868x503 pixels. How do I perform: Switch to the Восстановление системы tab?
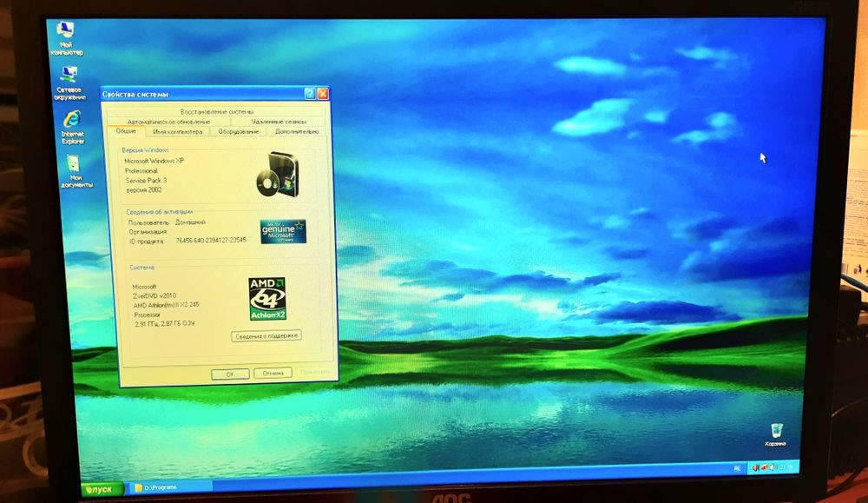[217, 111]
